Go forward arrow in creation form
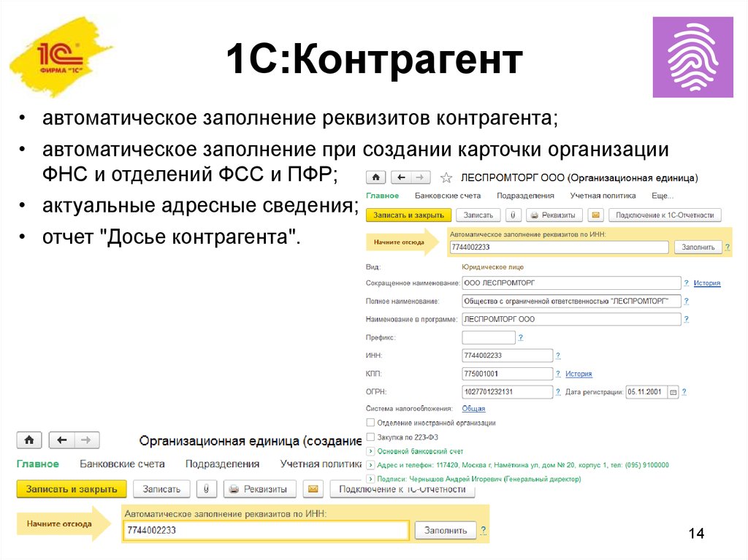The width and height of the screenshot is (748, 560). coord(86,440)
